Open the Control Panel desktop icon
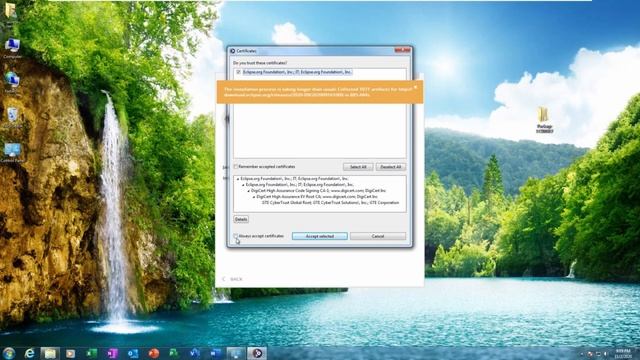 (x=12, y=153)
